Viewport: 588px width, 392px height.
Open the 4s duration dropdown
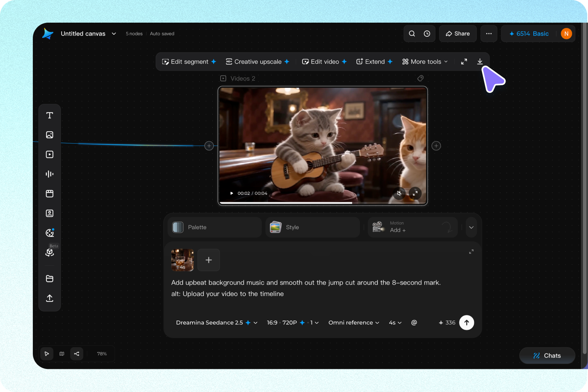point(395,323)
